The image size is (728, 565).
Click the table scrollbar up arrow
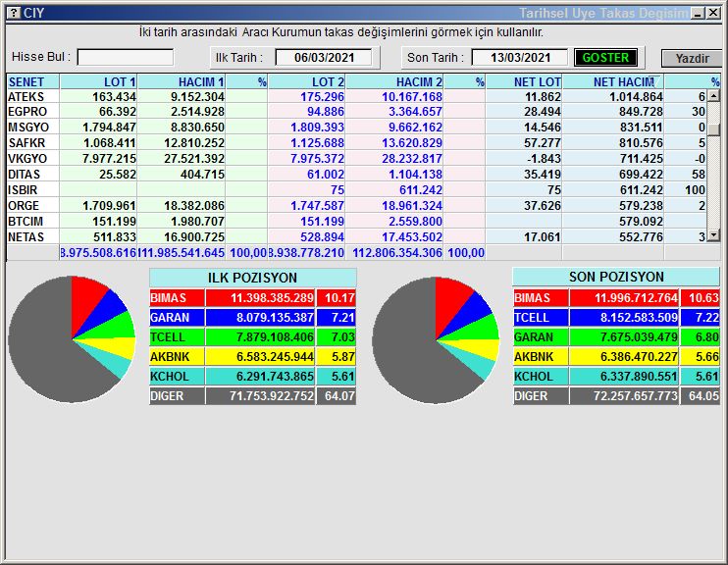713,96
